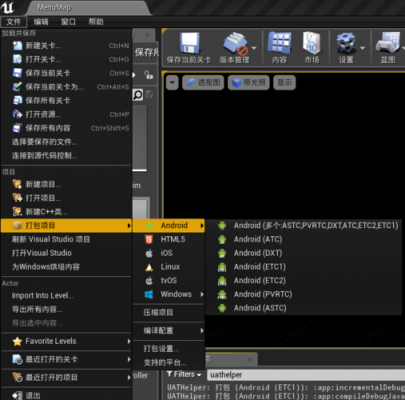Click the 透视图 viewport button

pyautogui.click(x=203, y=82)
